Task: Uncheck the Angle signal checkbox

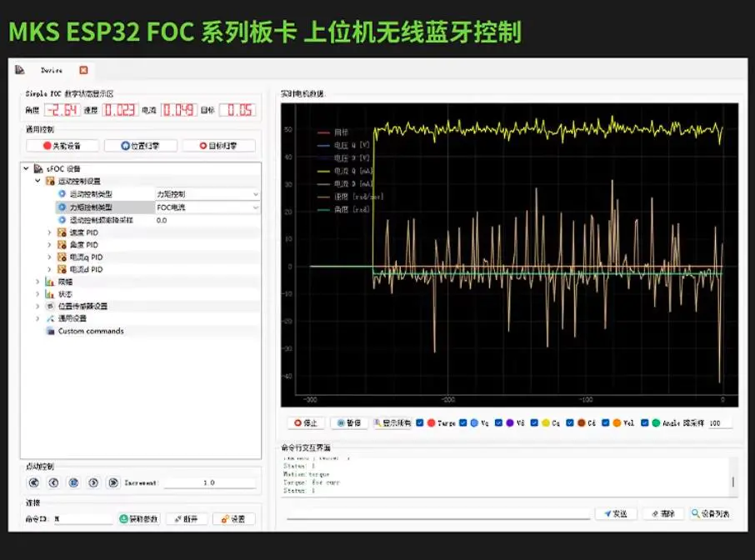Action: 644,422
